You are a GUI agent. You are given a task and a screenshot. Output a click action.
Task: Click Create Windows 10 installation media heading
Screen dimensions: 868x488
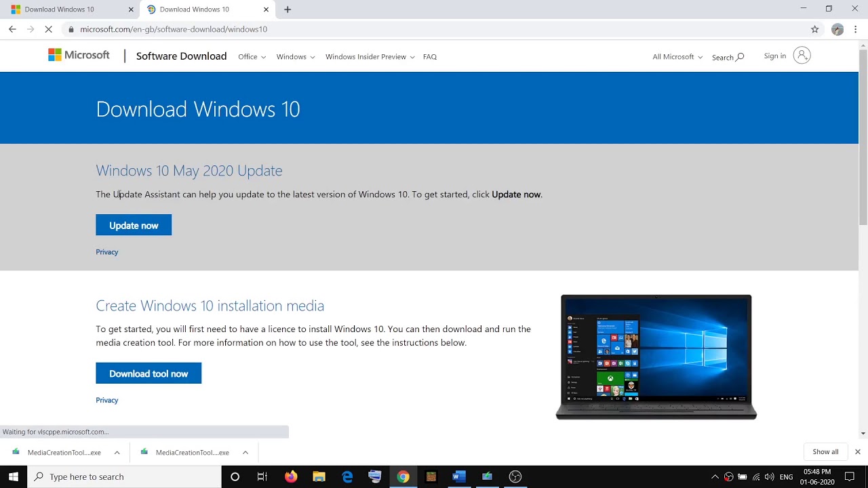coord(210,306)
